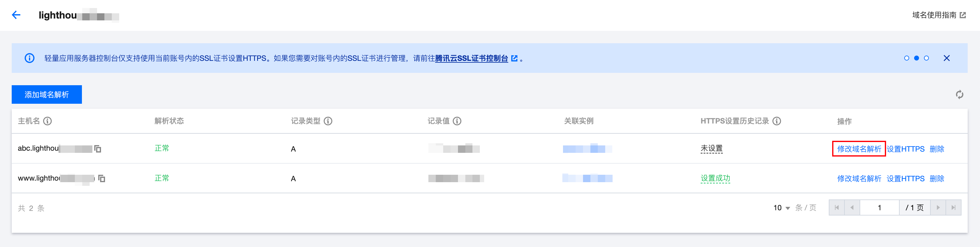Viewport: 980px width, 247px height.
Task: Select the first carousel dot in banner
Action: [907, 58]
